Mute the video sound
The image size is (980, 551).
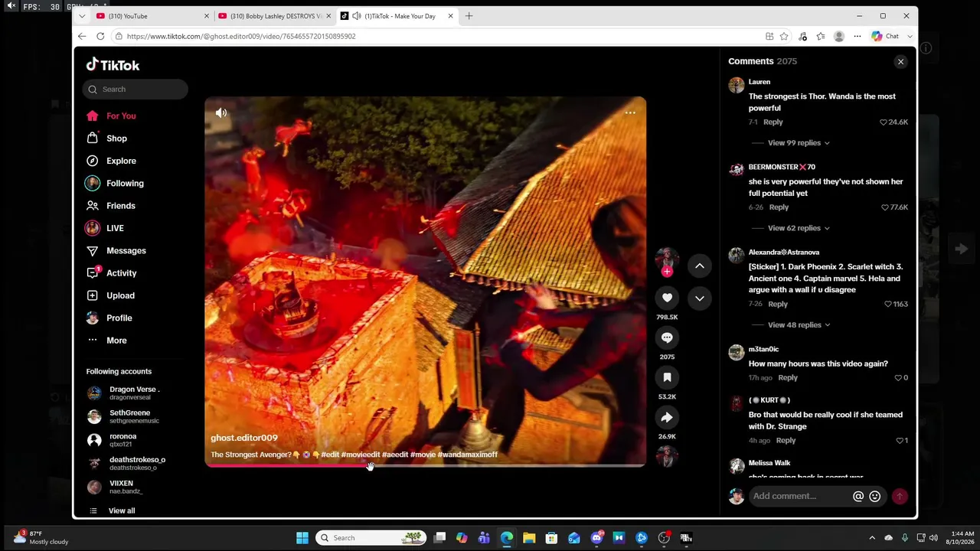(221, 113)
